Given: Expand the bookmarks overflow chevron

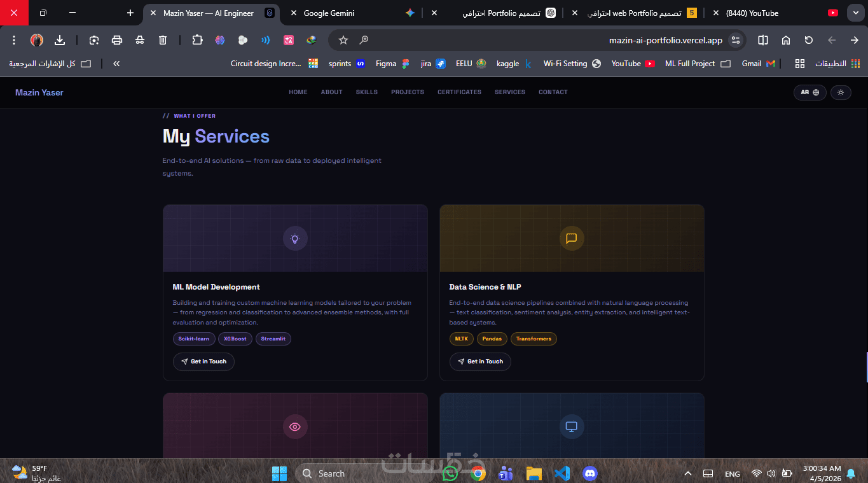Looking at the screenshot, I should click(116, 64).
